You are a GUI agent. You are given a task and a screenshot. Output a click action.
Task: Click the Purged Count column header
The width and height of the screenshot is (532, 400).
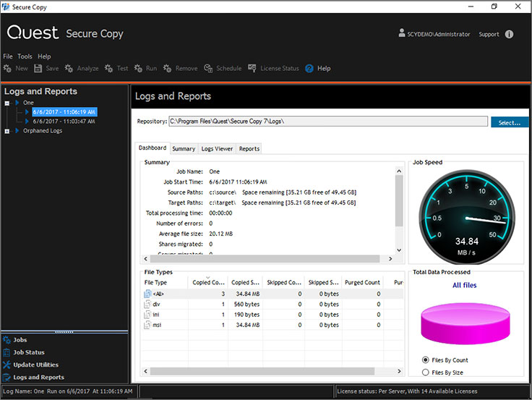(362, 282)
